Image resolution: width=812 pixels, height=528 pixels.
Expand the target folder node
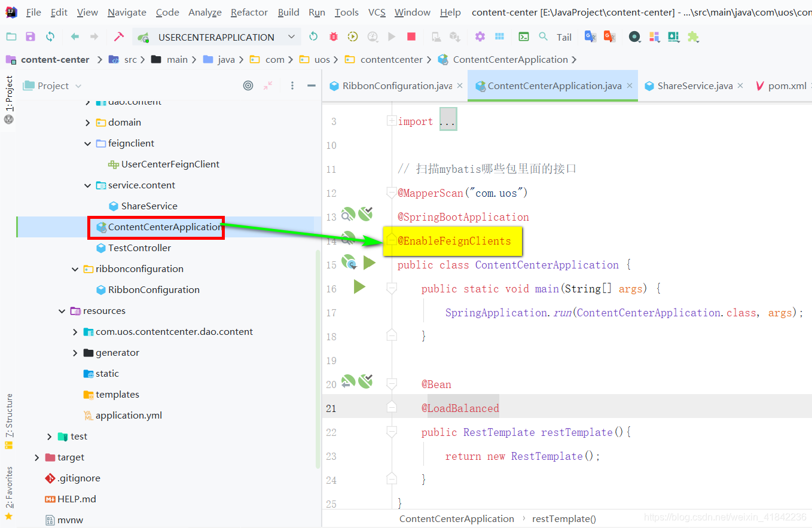pyautogui.click(x=37, y=457)
